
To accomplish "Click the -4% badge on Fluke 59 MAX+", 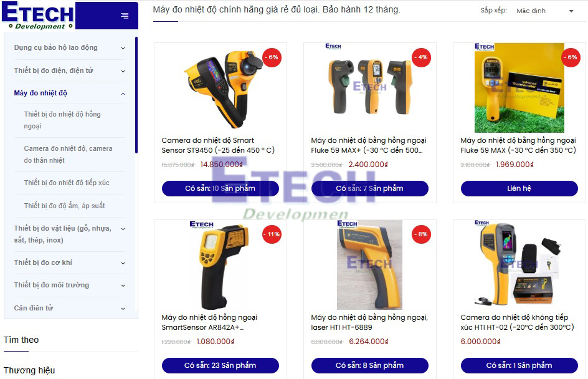I will 422,57.
